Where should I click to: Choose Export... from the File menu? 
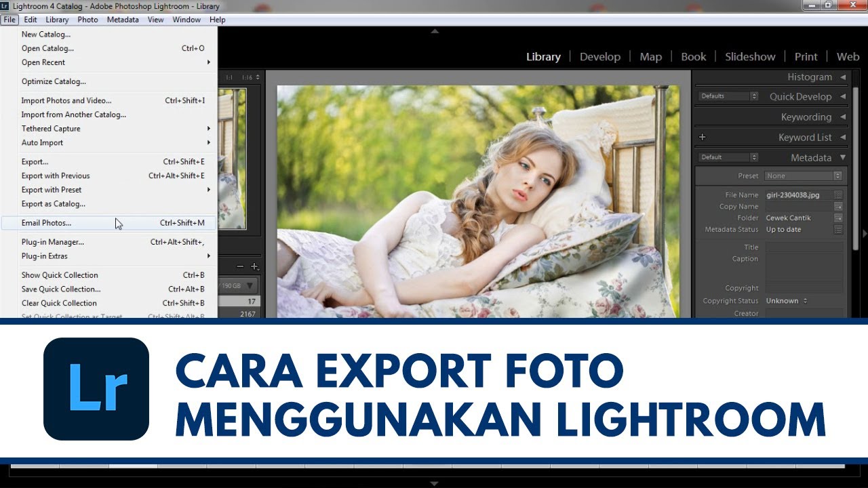click(108, 162)
